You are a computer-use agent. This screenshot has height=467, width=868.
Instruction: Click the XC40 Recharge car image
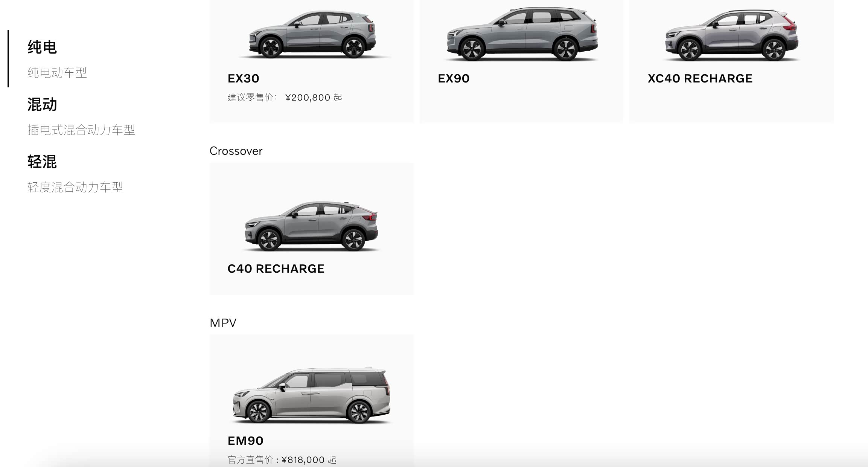(x=731, y=35)
